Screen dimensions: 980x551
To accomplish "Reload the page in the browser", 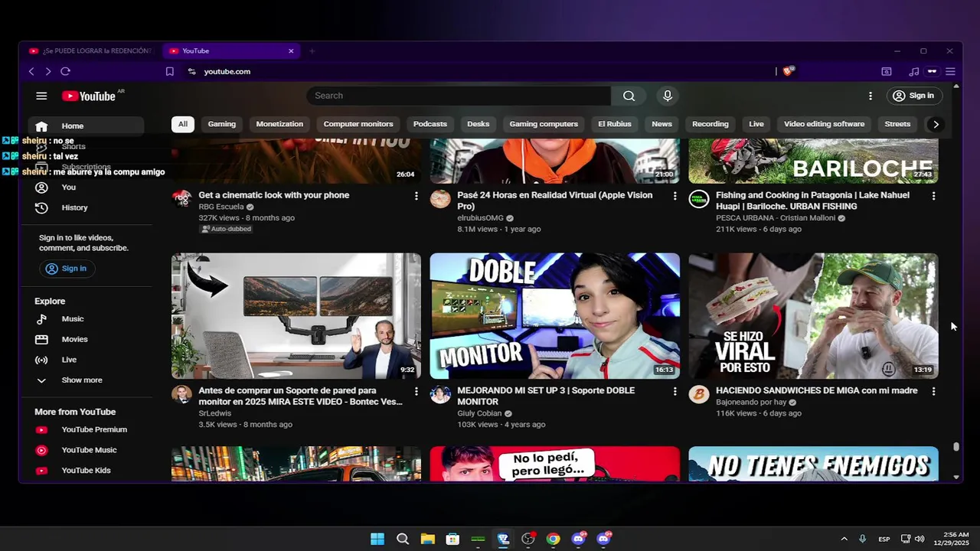I will 65,71.
